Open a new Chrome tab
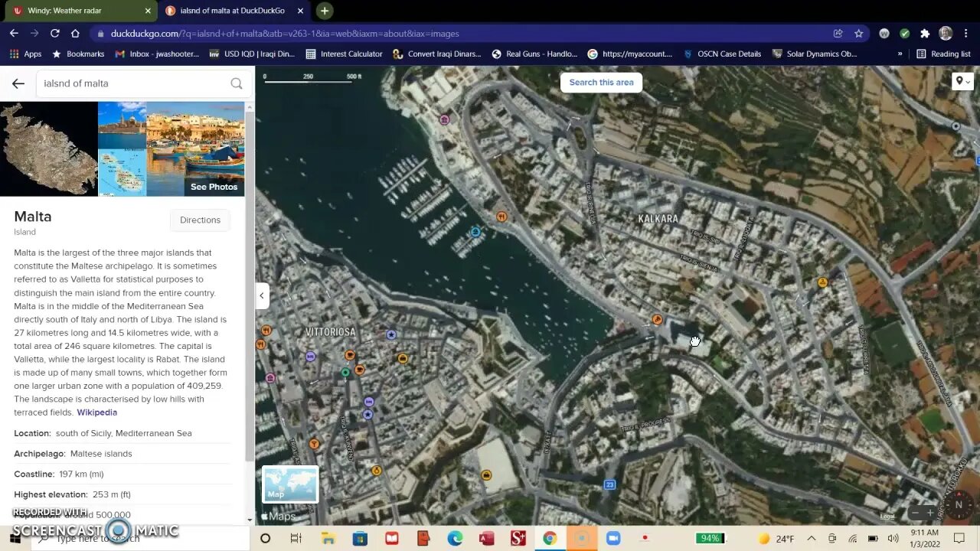 coord(325,11)
